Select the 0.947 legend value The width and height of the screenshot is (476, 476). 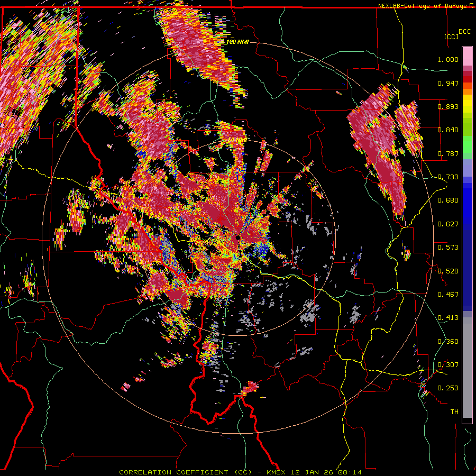coord(448,83)
